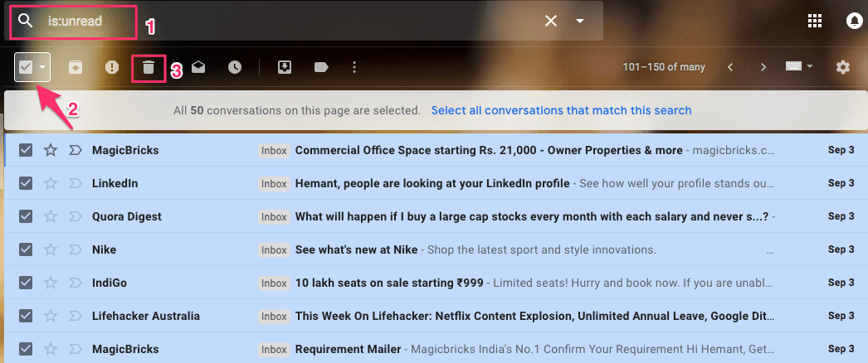Click the search magnifier icon
The image size is (868, 363).
tap(25, 21)
